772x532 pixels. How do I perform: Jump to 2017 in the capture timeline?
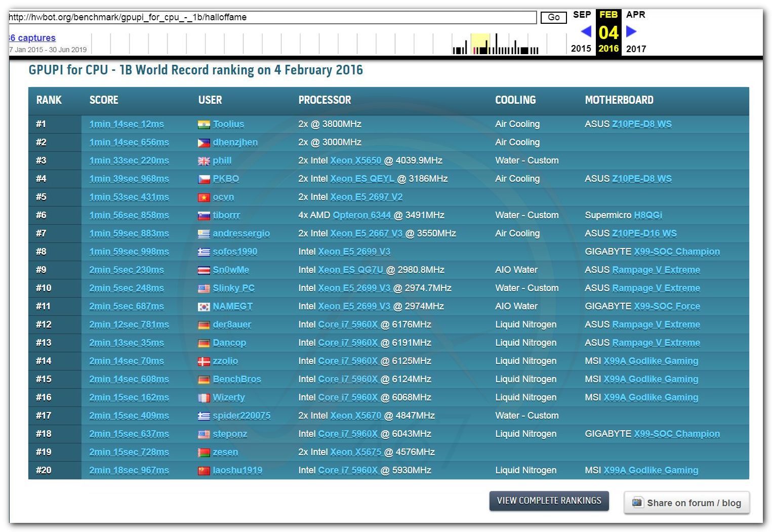[x=636, y=49]
